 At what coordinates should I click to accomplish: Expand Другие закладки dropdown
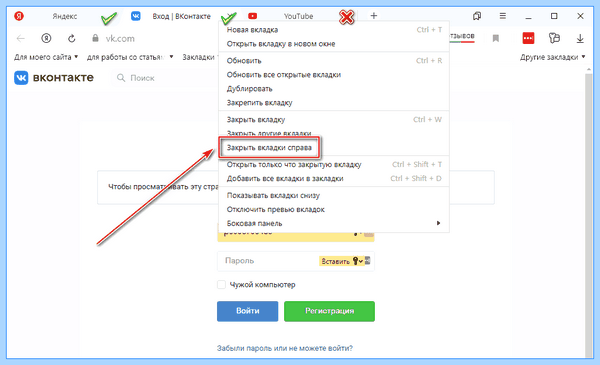553,57
